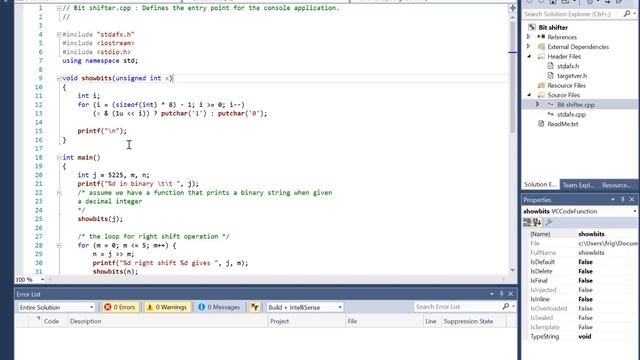Click the IsDefault False value

585,262
